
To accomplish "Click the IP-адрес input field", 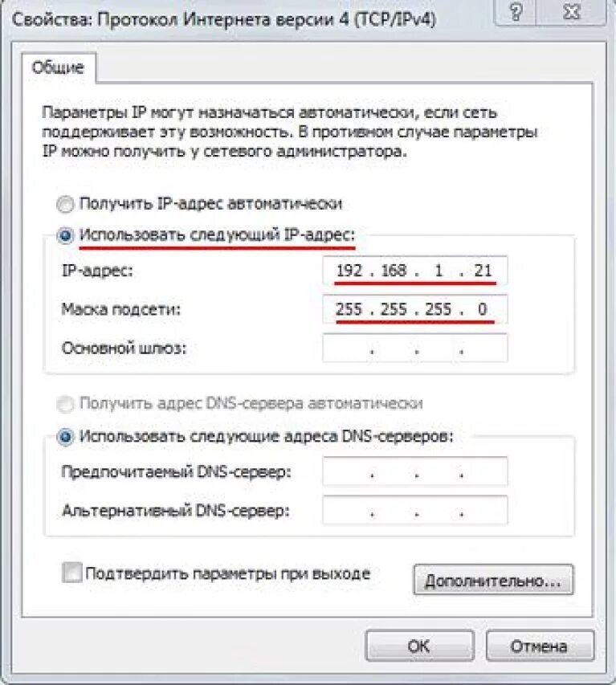I will click(x=415, y=271).
